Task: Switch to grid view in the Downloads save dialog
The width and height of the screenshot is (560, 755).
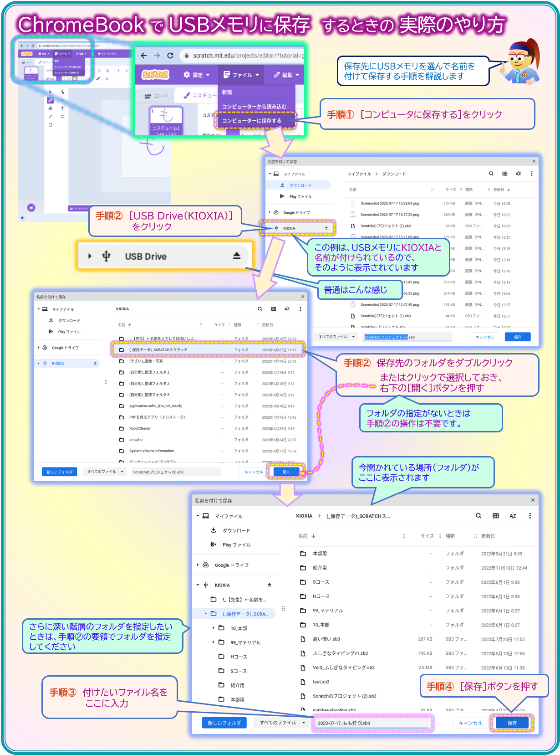Action: 504,174
